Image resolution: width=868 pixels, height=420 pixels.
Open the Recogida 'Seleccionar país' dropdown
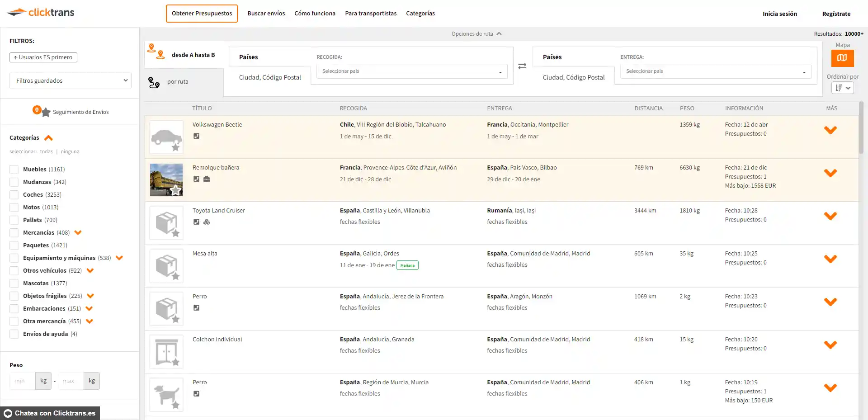[x=411, y=71]
